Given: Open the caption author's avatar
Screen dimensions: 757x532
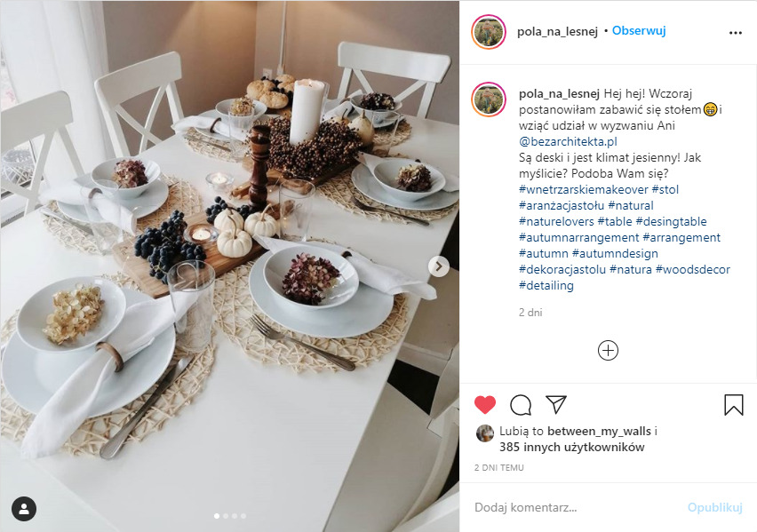Looking at the screenshot, I should 488,99.
